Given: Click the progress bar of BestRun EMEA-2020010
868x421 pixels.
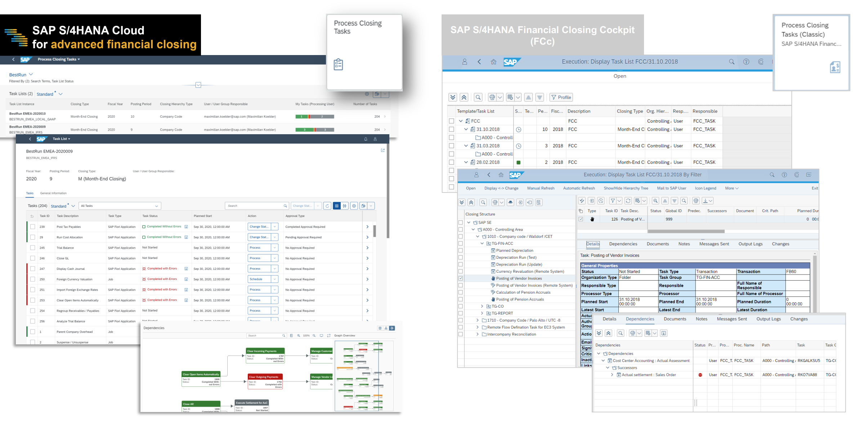Looking at the screenshot, I should click(314, 117).
